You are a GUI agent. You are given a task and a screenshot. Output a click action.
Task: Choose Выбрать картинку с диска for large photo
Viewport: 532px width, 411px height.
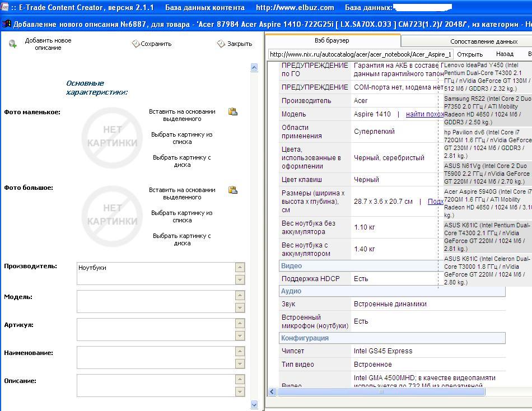[x=182, y=240]
